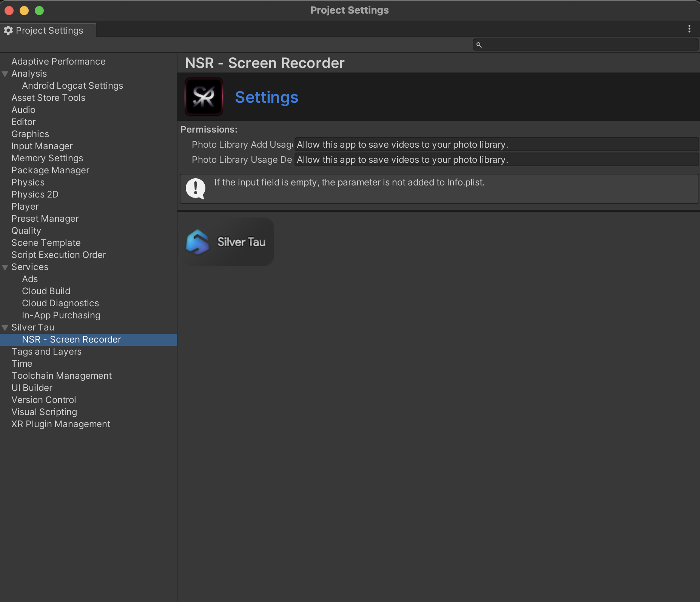The height and width of the screenshot is (602, 700).
Task: Open Package Manager settings
Action: (50, 170)
